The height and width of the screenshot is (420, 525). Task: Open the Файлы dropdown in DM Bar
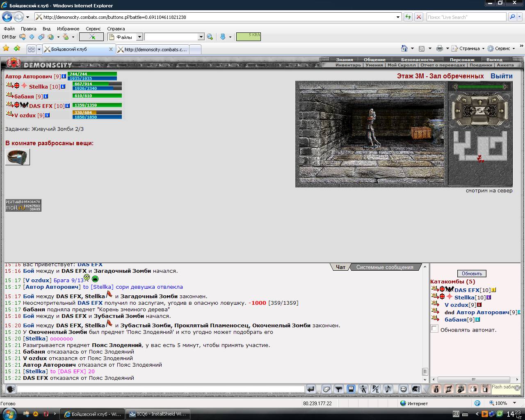(139, 37)
